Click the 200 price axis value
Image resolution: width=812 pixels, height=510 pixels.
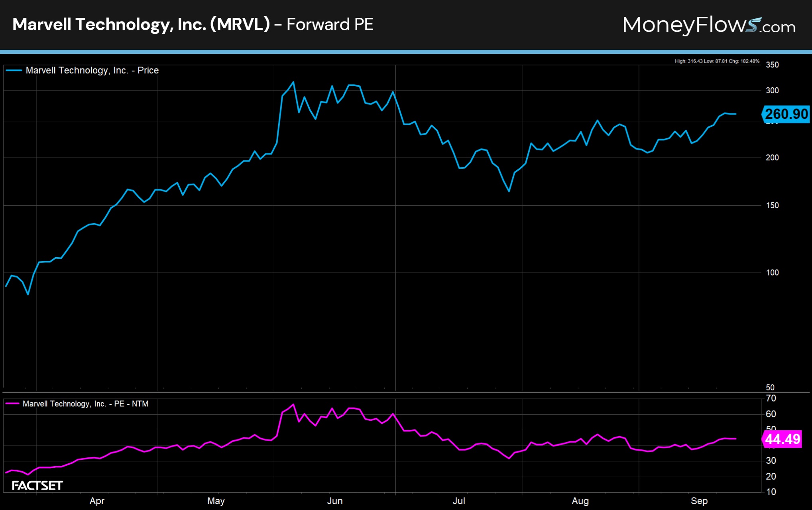pyautogui.click(x=772, y=158)
